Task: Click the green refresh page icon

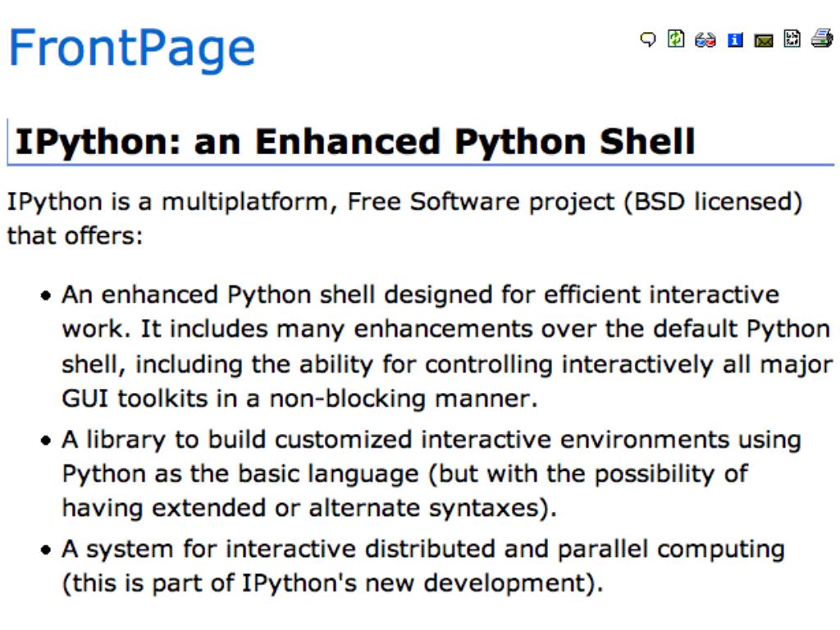Action: [676, 39]
